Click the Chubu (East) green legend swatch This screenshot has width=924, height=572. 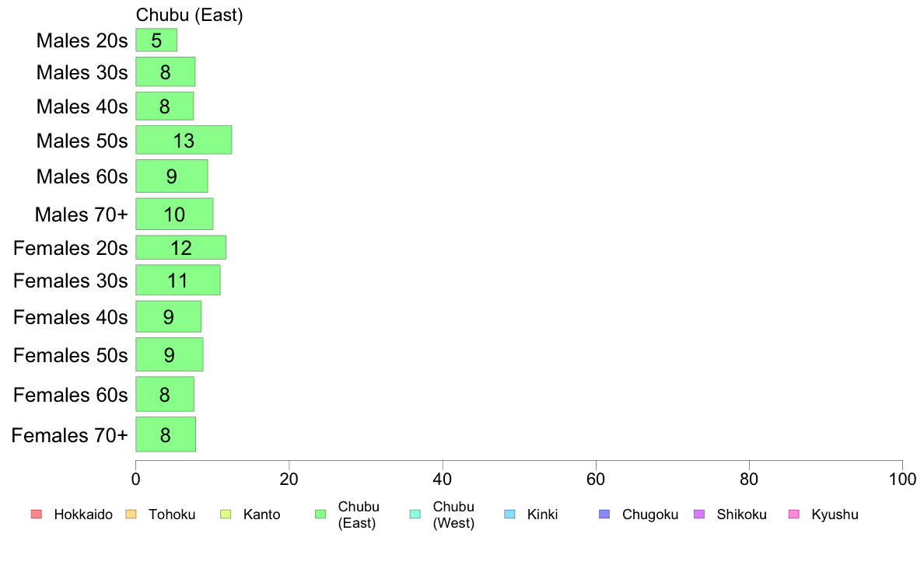coord(320,514)
